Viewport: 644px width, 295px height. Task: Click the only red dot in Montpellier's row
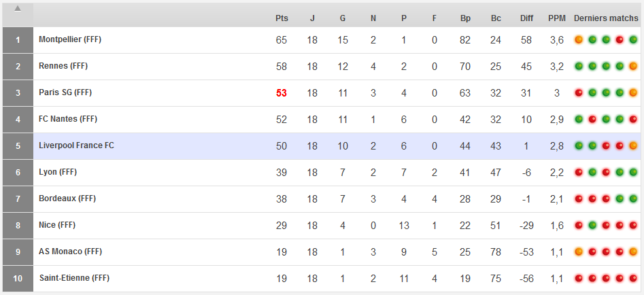click(619, 40)
